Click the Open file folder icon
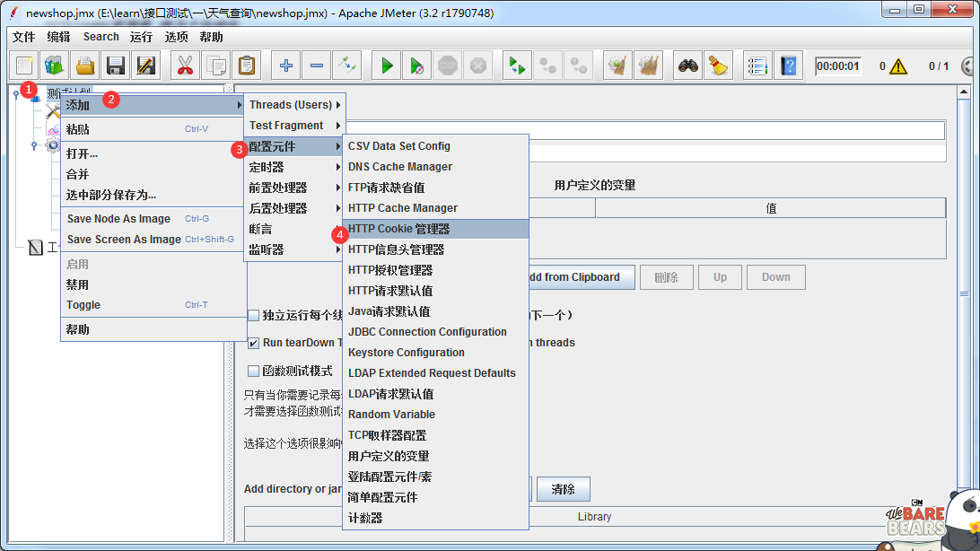This screenshot has height=551, width=980. click(x=85, y=66)
